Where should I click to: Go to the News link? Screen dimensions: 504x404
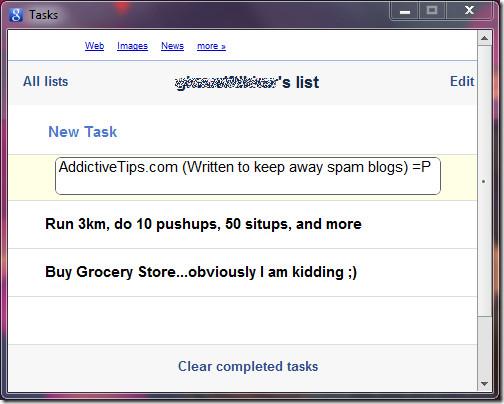click(x=172, y=46)
